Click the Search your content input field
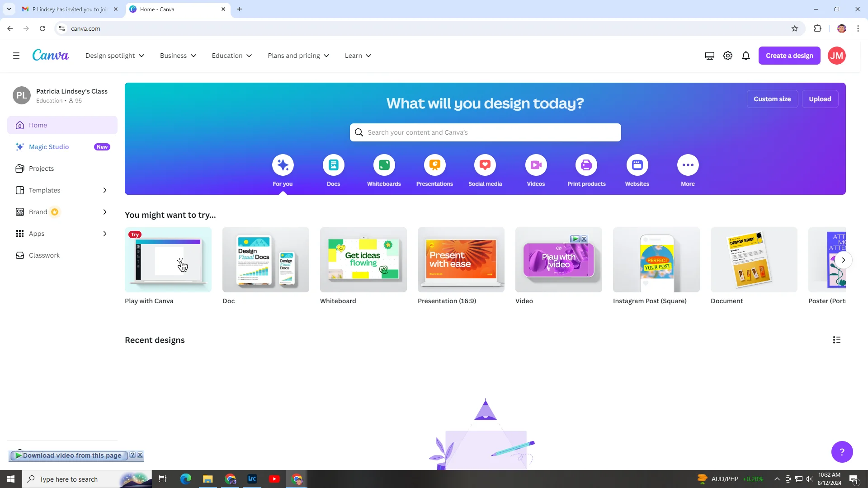This screenshot has height=488, width=868. pyautogui.click(x=485, y=132)
